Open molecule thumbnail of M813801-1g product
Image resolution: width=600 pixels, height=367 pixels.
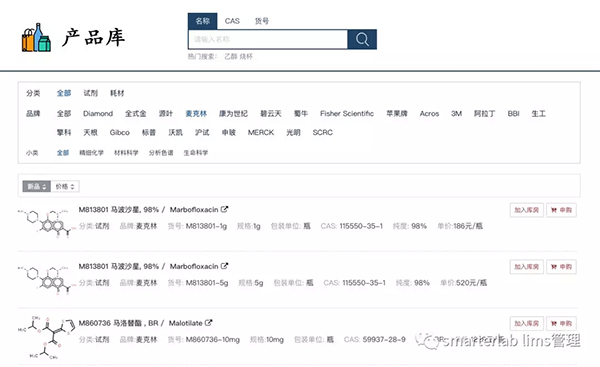coord(46,223)
